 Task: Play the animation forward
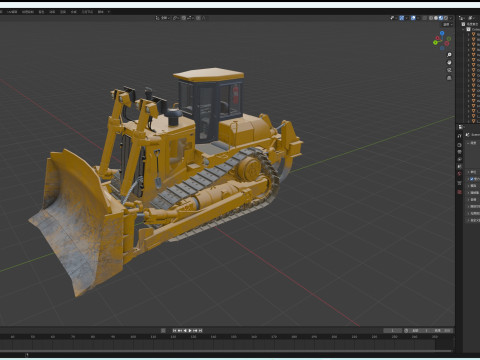190,330
